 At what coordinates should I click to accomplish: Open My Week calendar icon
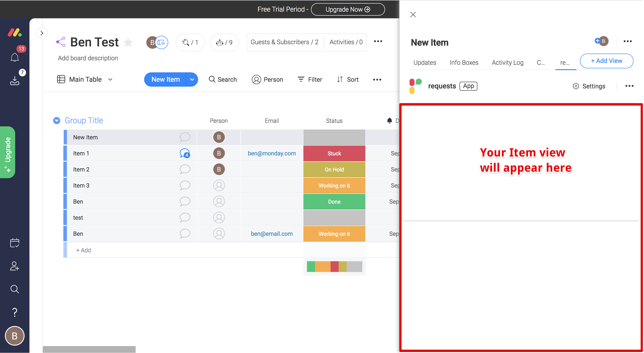pos(14,243)
